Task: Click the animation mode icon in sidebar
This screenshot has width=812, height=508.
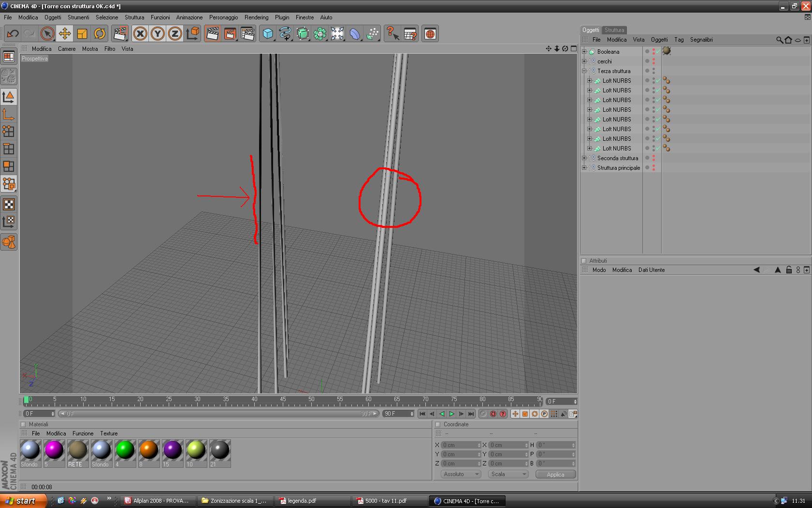Action: click(x=9, y=242)
